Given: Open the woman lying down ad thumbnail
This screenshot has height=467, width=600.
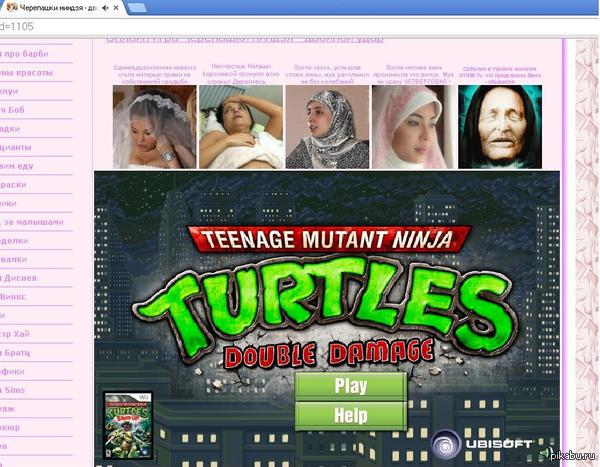Looking at the screenshot, I should [x=241, y=126].
